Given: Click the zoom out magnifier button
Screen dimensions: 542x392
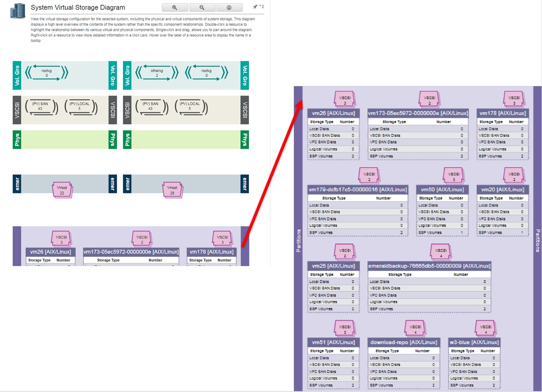Looking at the screenshot, I should 202,7.
